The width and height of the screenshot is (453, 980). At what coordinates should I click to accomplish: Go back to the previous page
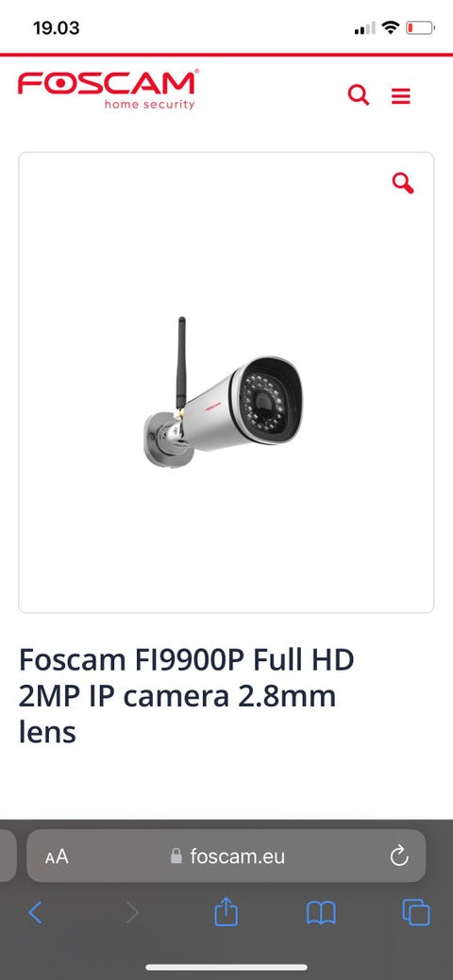35,912
